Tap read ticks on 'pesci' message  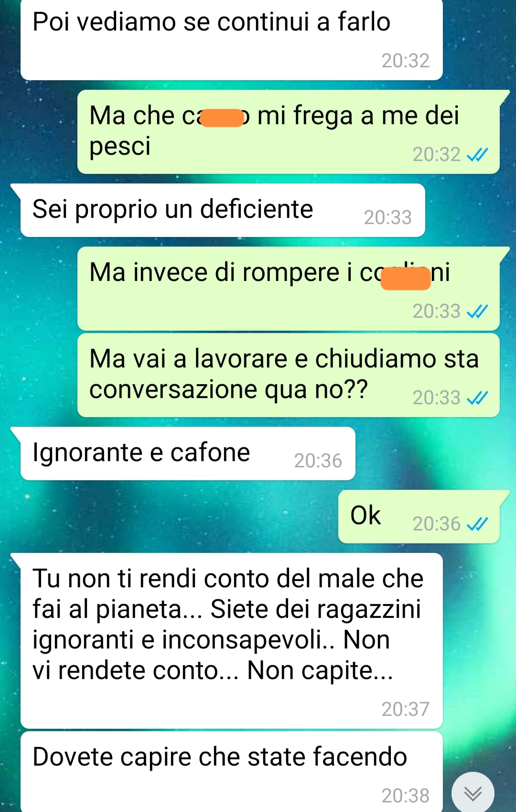point(477,155)
